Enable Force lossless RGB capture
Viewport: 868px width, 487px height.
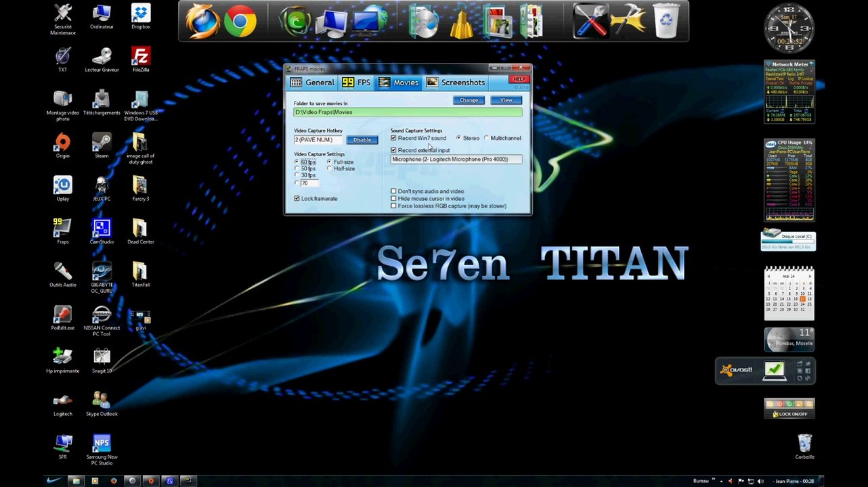(393, 206)
